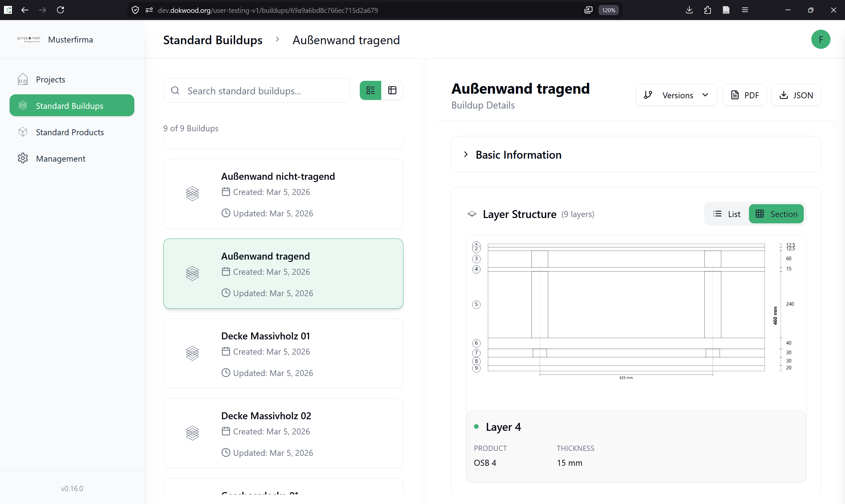
Task: Click the Search standard buildups field
Action: click(x=262, y=91)
